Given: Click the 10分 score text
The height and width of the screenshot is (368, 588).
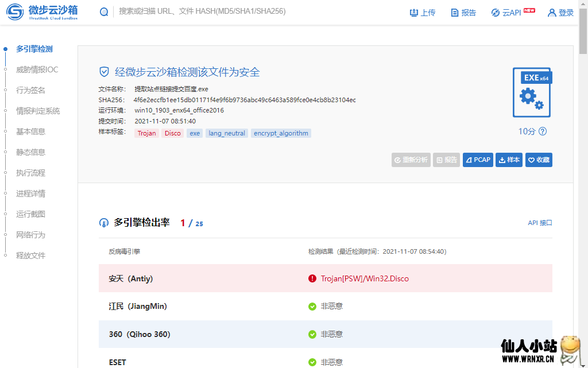Looking at the screenshot, I should [527, 131].
